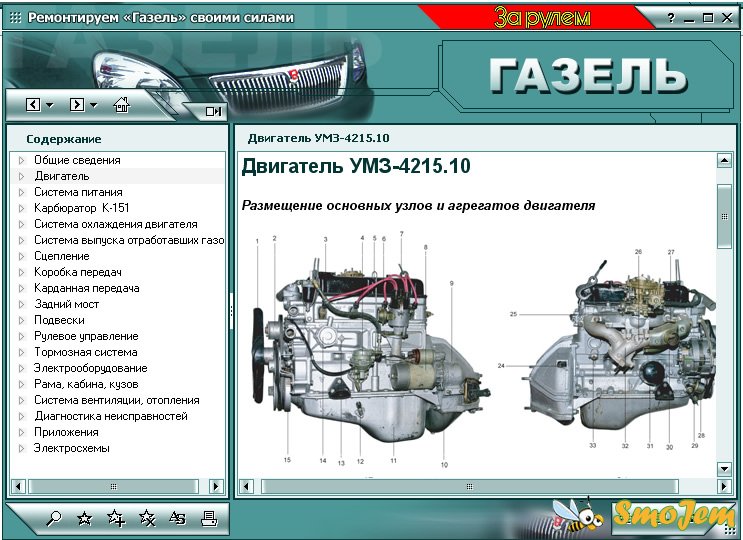Open 'Диагностика неисправностей' chapter
The height and width of the screenshot is (540, 743).
pyautogui.click(x=111, y=416)
